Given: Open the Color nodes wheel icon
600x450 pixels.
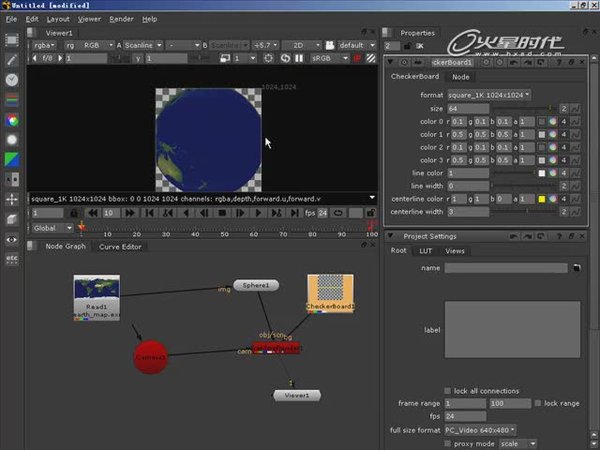Looking at the screenshot, I should pos(12,120).
